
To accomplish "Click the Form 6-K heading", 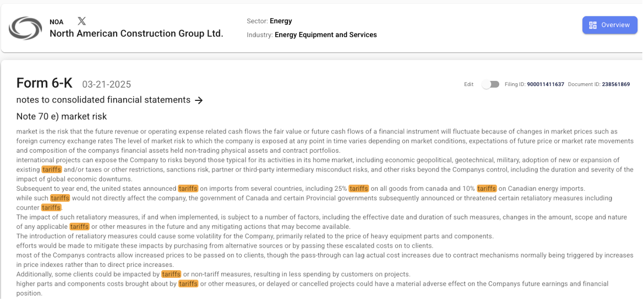I will [45, 83].
